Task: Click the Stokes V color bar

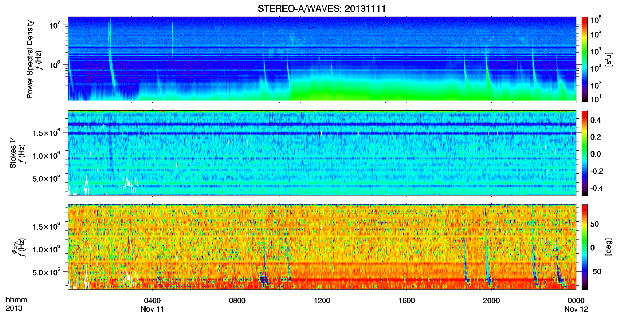Action: click(584, 153)
